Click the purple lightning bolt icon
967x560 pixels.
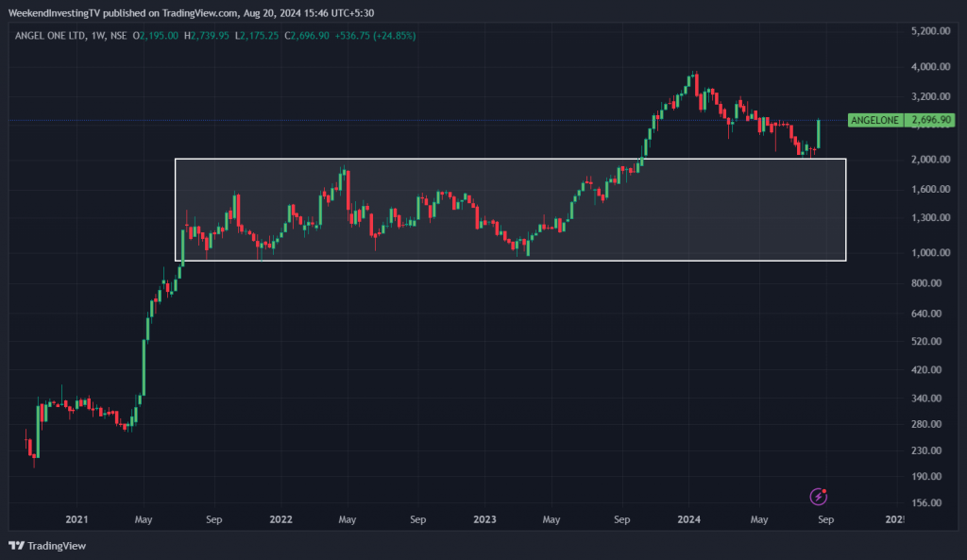[820, 496]
